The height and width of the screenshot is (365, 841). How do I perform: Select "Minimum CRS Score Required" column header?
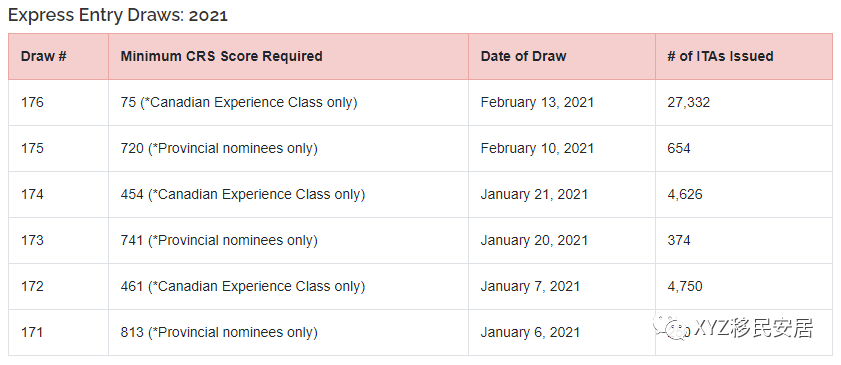222,56
